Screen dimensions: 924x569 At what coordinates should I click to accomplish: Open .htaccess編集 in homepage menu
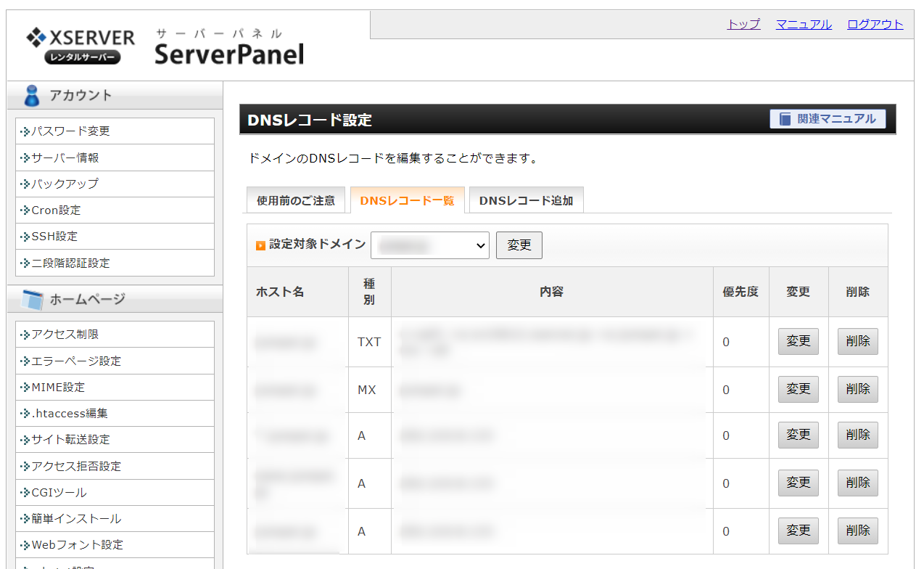(x=70, y=414)
